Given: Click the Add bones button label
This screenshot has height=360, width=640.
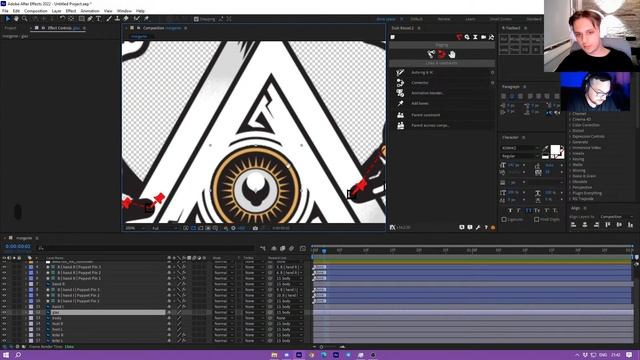Looking at the screenshot, I should click(420, 104).
